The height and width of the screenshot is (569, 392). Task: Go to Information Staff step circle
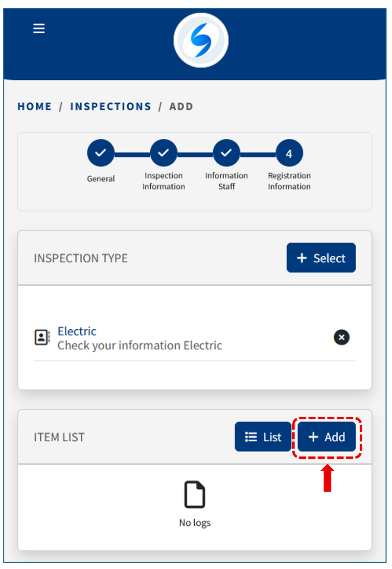[226, 153]
